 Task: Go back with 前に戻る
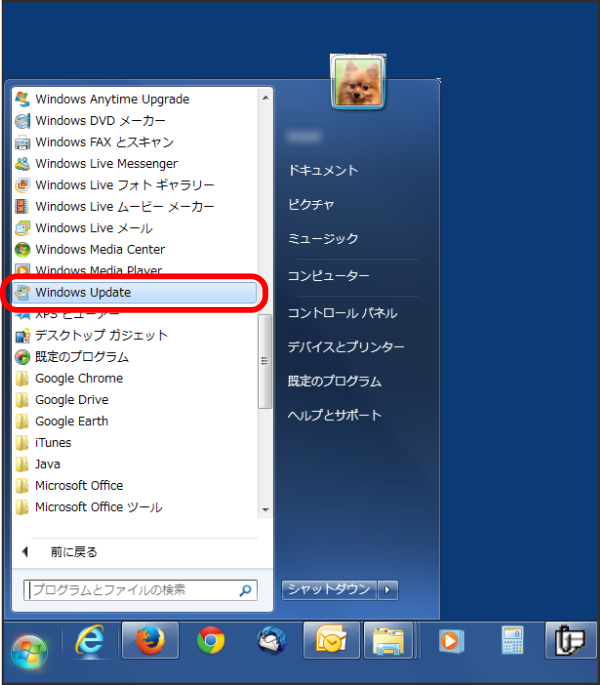(x=73, y=552)
